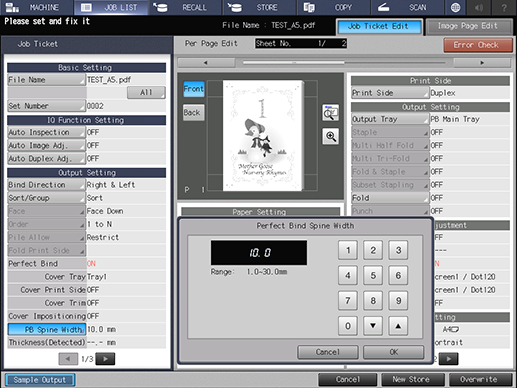
Task: Open the Output Tray setting
Action: pos(390,119)
